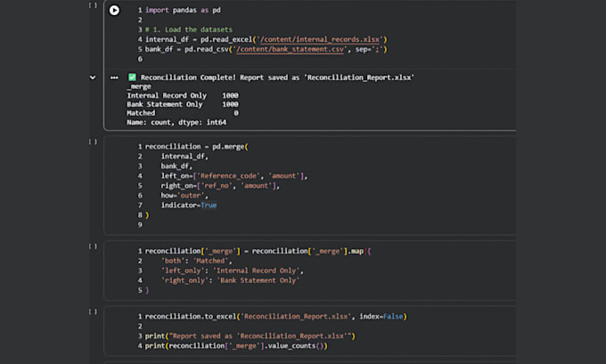
Task: Click the right_on parameter line
Action: click(220, 186)
